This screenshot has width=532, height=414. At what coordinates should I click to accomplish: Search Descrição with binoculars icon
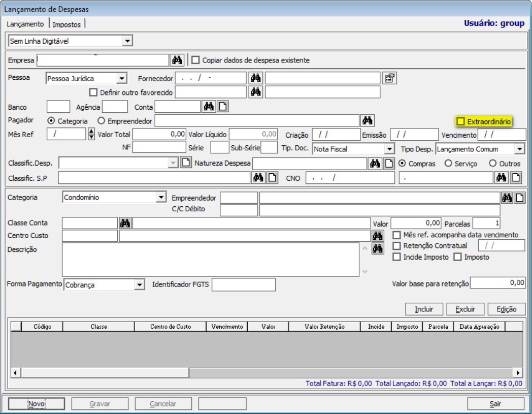click(x=378, y=248)
